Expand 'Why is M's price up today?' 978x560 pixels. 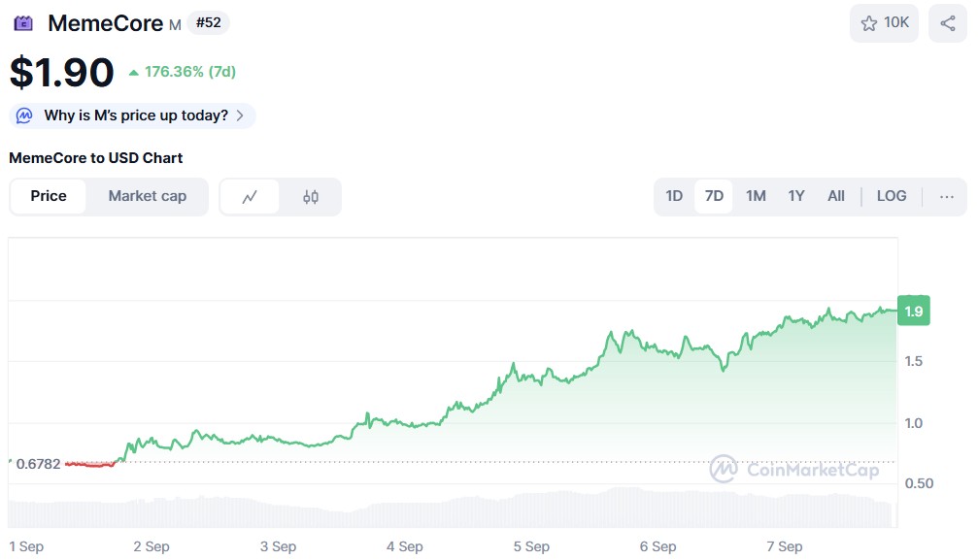click(131, 115)
